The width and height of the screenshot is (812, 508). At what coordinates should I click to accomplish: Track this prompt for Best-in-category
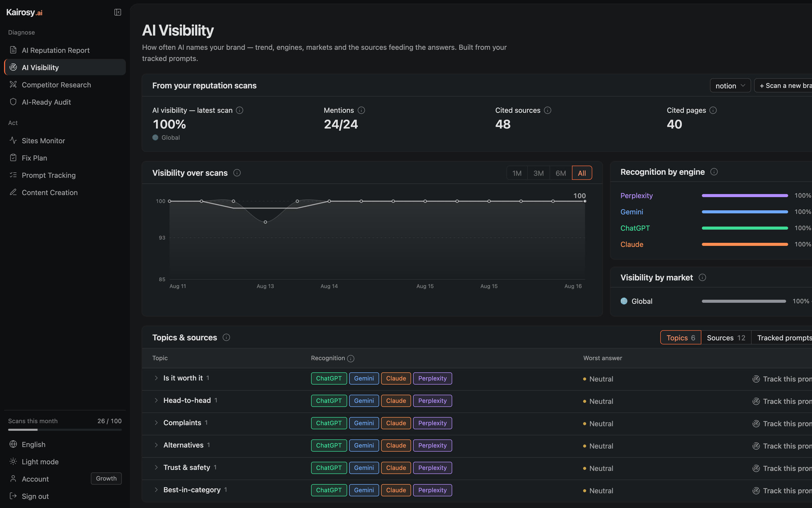pos(782,491)
